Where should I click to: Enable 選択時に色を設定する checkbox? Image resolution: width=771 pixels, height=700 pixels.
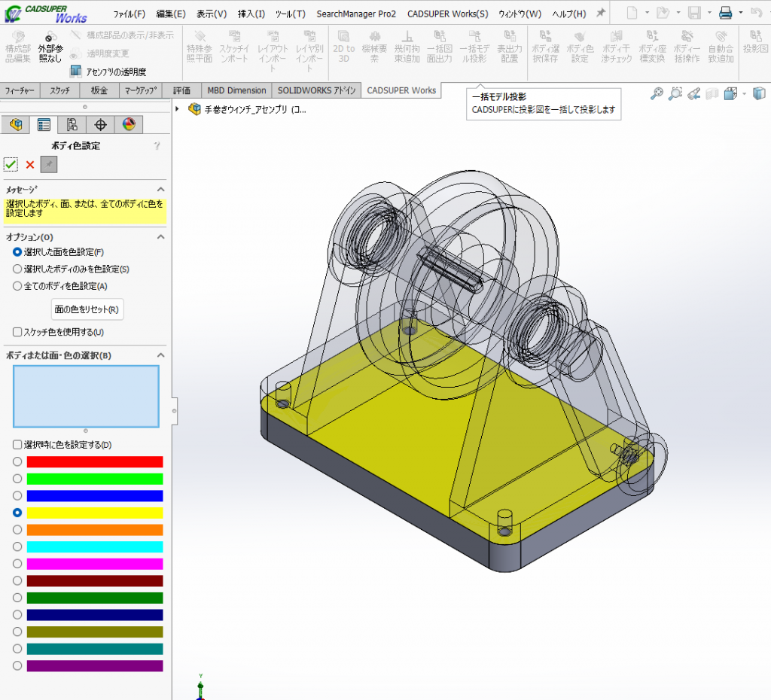pos(17,445)
